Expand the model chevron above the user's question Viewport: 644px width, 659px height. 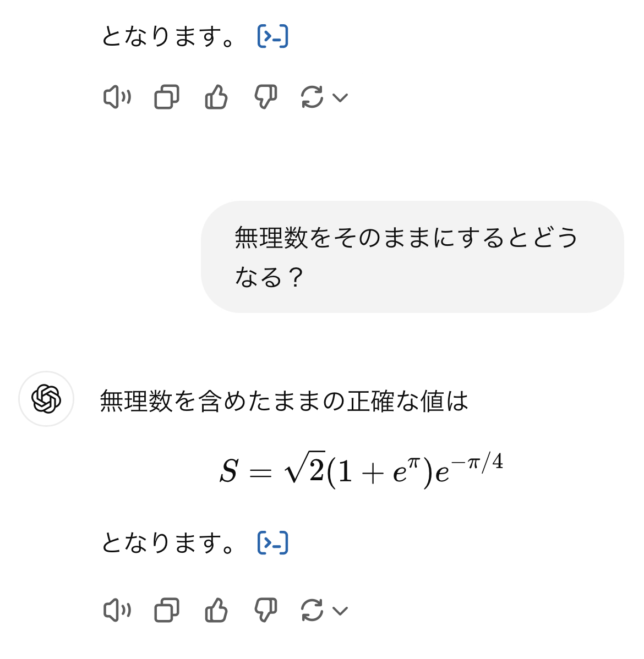point(341,98)
